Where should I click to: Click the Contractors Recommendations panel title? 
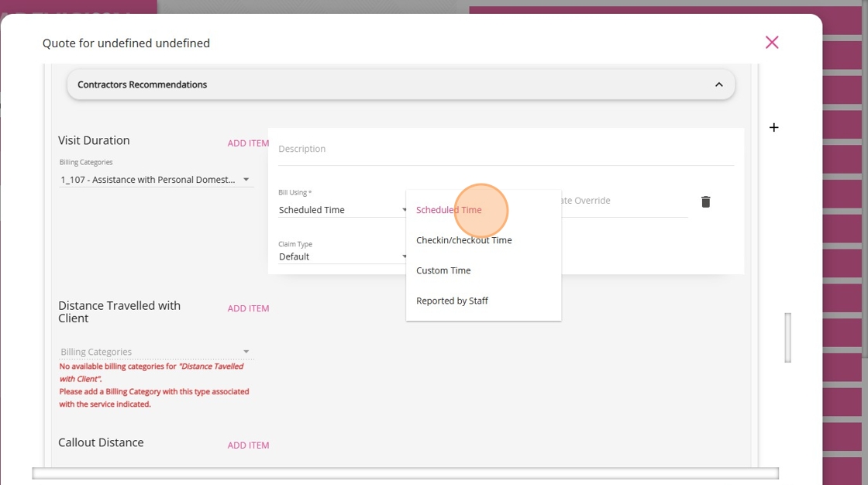[143, 84]
